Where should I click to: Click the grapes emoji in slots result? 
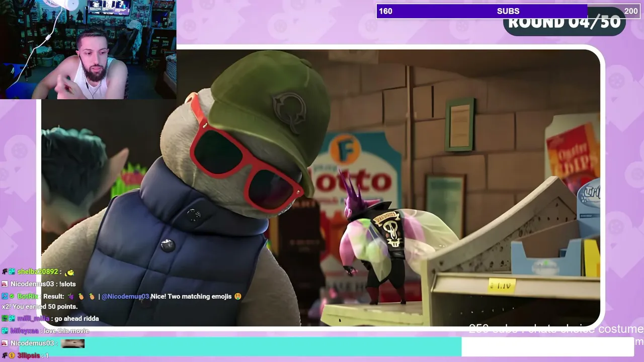pyautogui.click(x=71, y=296)
